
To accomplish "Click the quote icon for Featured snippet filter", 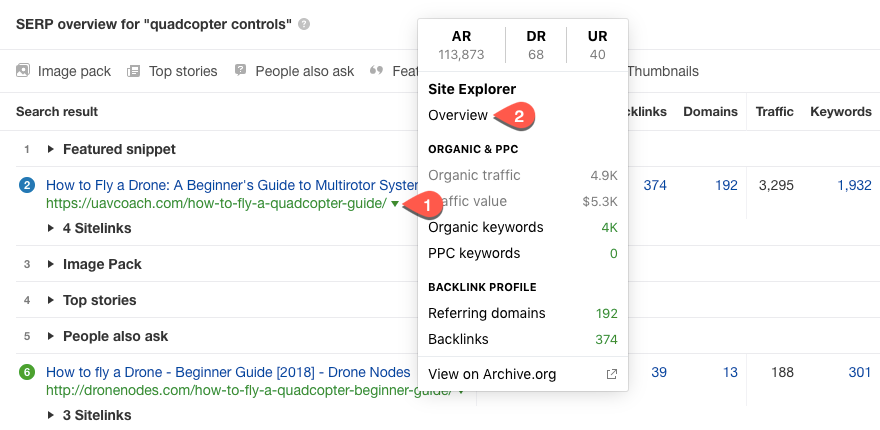I will coord(377,72).
